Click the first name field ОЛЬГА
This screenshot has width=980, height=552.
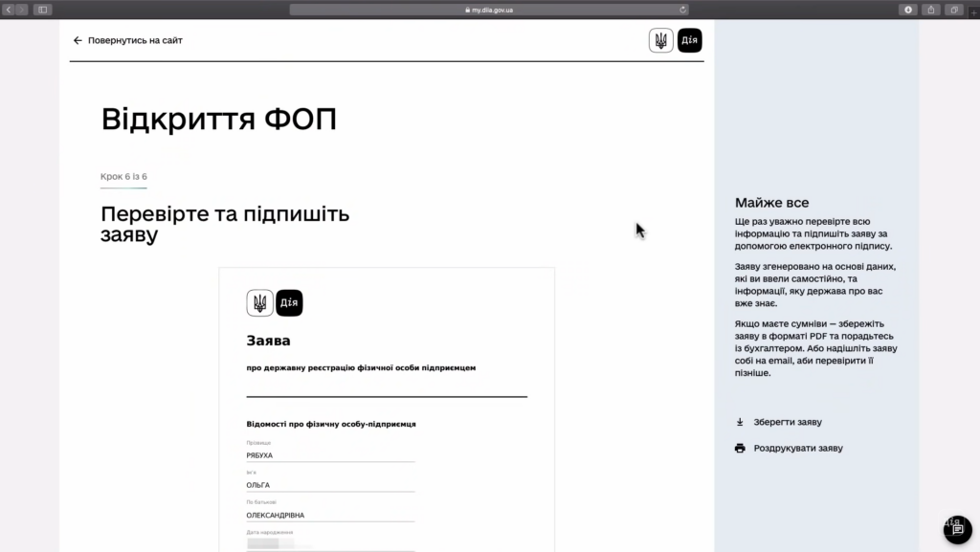[329, 485]
